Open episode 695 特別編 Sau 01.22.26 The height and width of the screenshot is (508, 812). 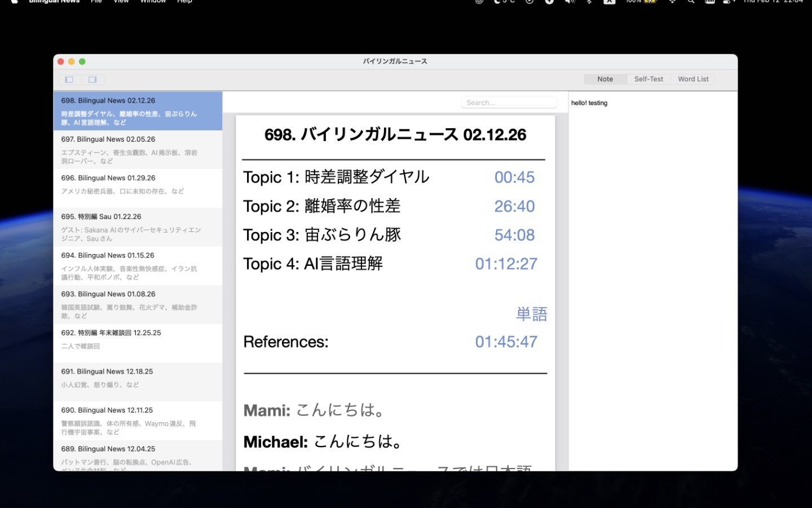click(138, 227)
